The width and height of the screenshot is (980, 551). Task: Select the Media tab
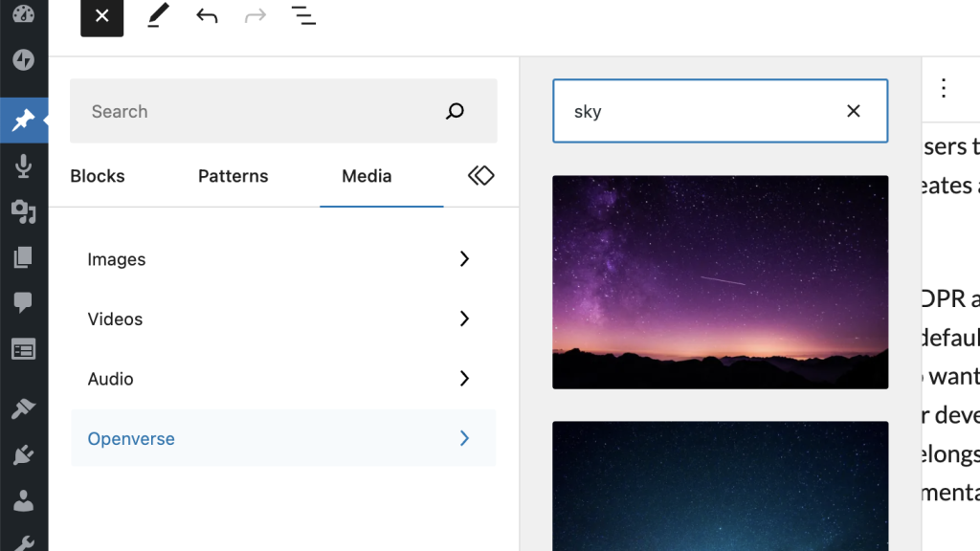(367, 176)
